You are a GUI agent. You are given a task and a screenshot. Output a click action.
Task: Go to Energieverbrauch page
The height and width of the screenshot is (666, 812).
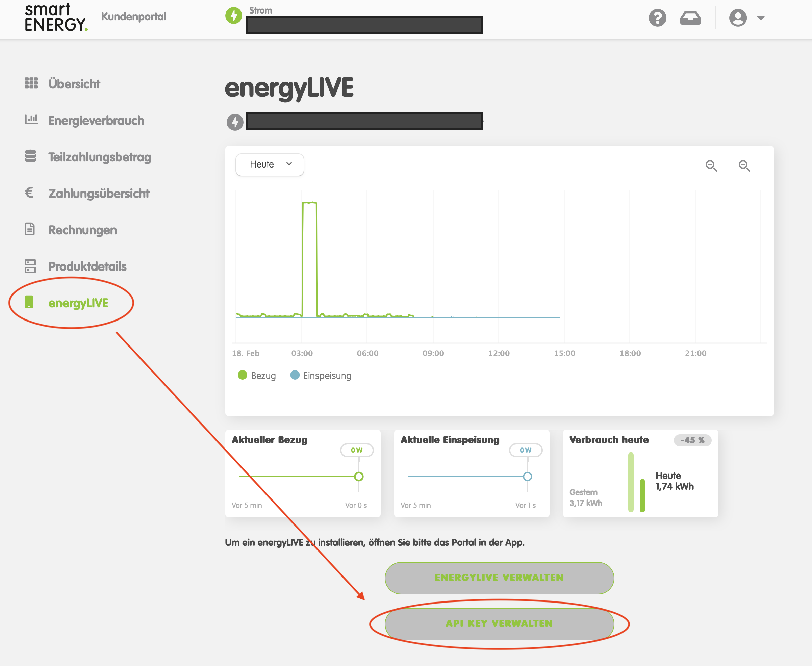(96, 121)
